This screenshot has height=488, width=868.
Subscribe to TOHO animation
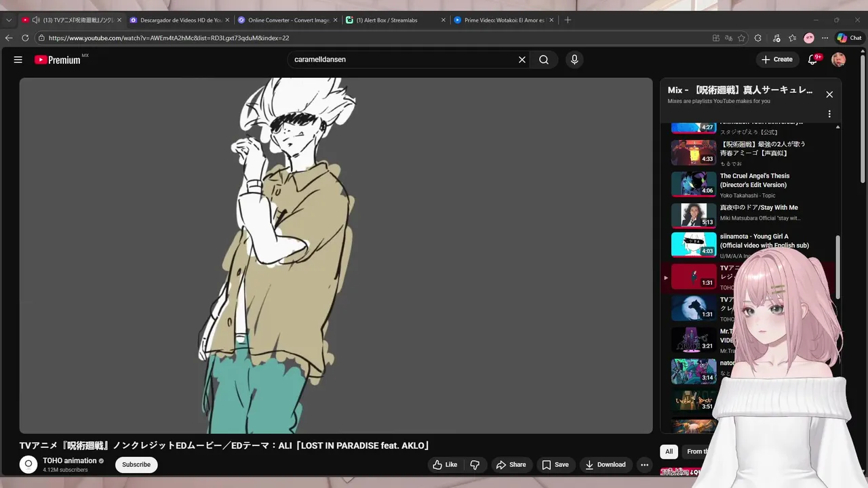(136, 465)
